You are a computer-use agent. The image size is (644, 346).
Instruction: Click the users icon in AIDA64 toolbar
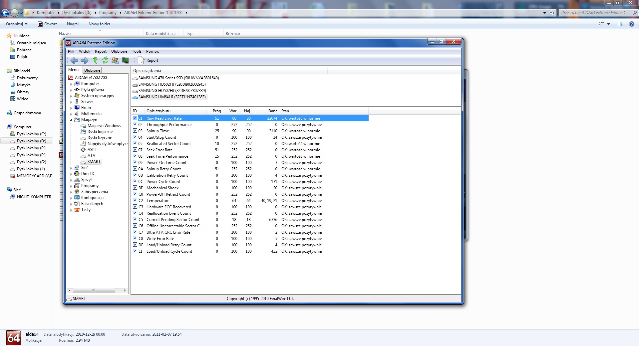tap(115, 60)
